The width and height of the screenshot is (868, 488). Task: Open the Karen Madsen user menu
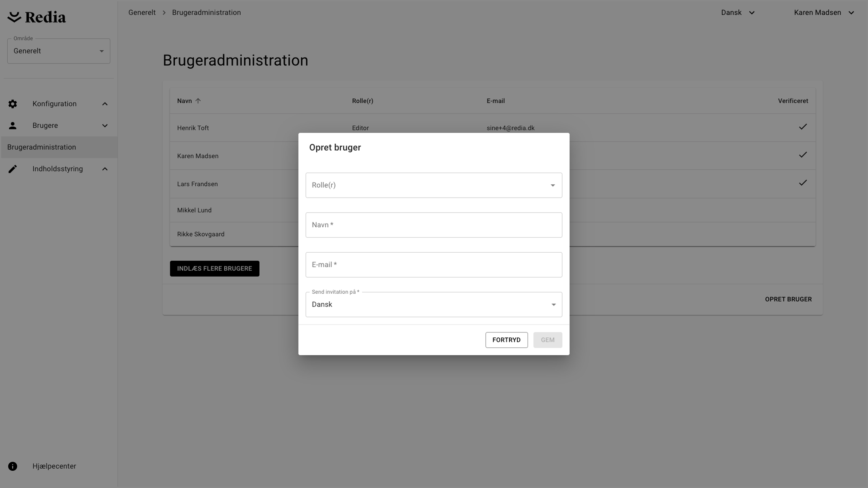pos(824,12)
